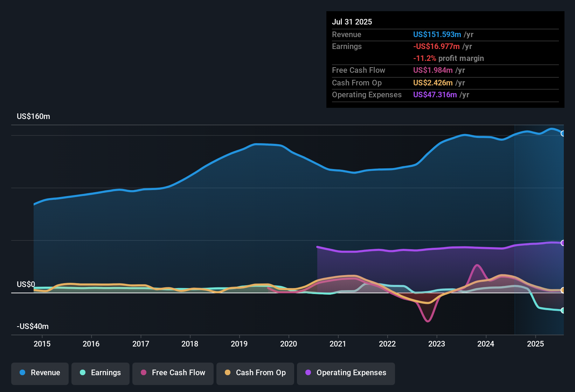Click the 2023 label on x-axis

click(x=437, y=344)
